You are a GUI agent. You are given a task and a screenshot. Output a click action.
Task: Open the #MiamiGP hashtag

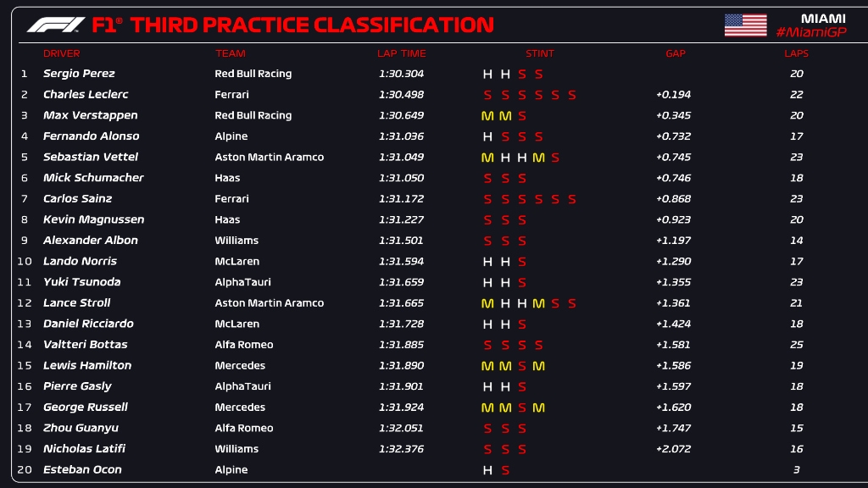coord(811,32)
